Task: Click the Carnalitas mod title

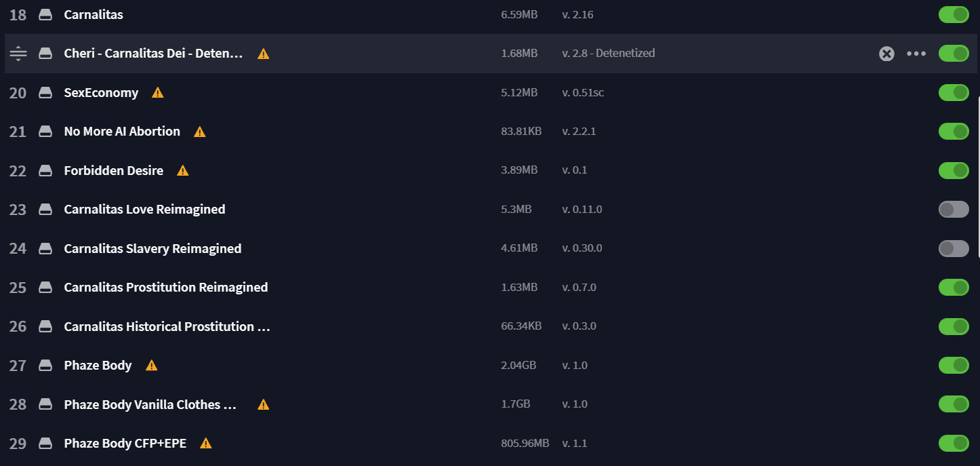Action: [x=94, y=14]
